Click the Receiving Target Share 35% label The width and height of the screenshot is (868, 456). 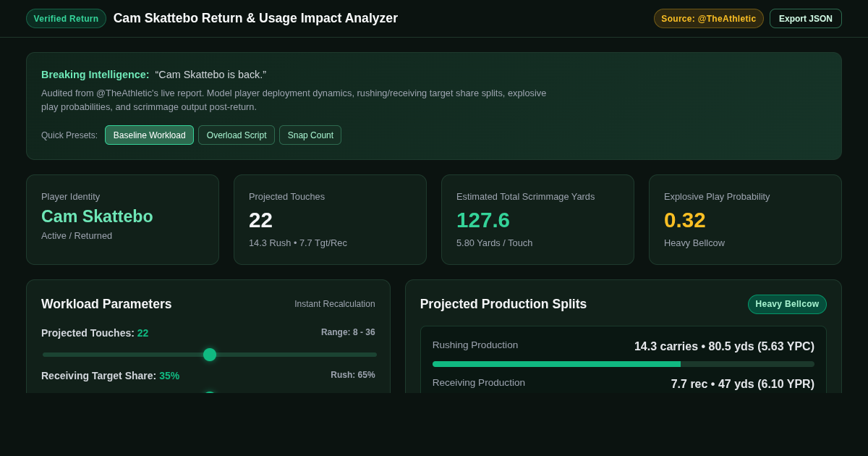click(x=110, y=376)
